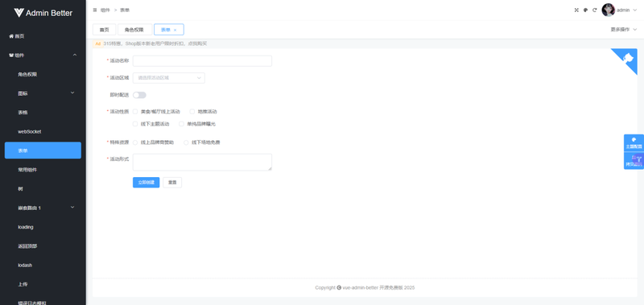Open 角色权限 in the sidebar
The width and height of the screenshot is (644, 305).
pyautogui.click(x=43, y=74)
